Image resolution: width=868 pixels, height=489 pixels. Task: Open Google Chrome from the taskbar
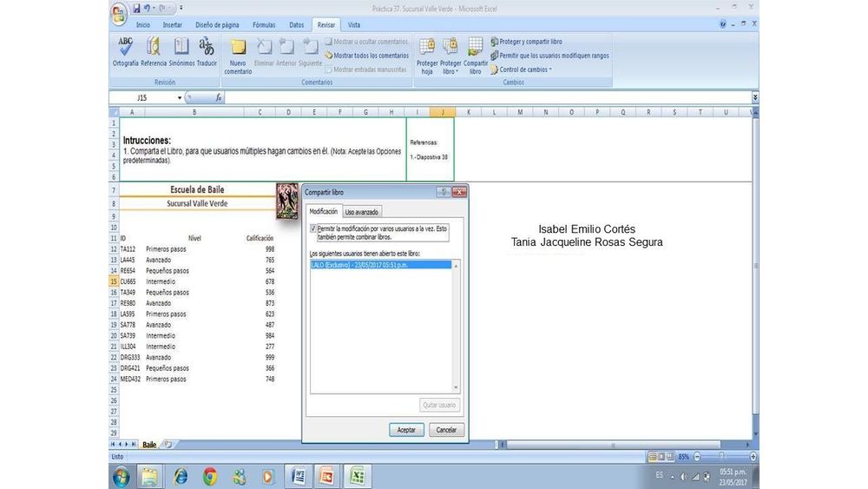[x=210, y=476]
